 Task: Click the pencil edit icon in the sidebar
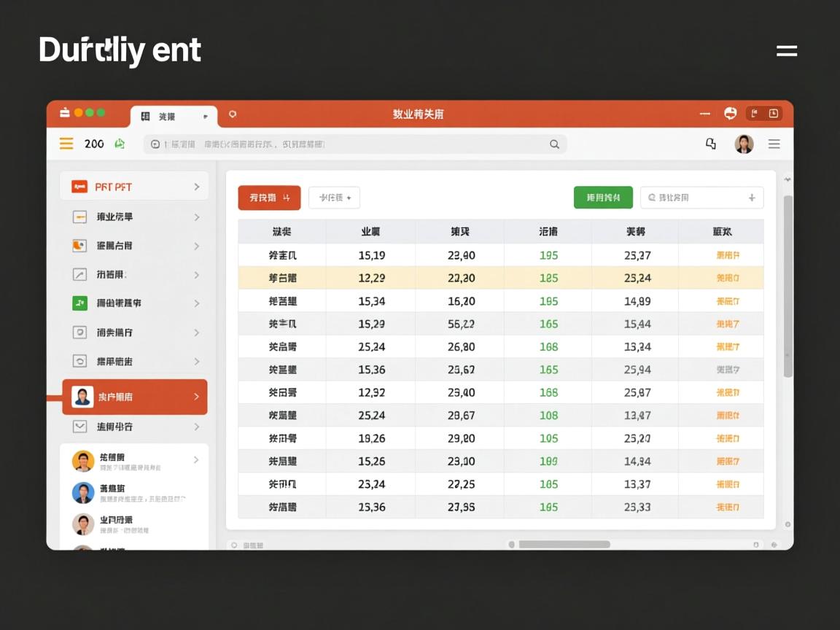tap(79, 275)
